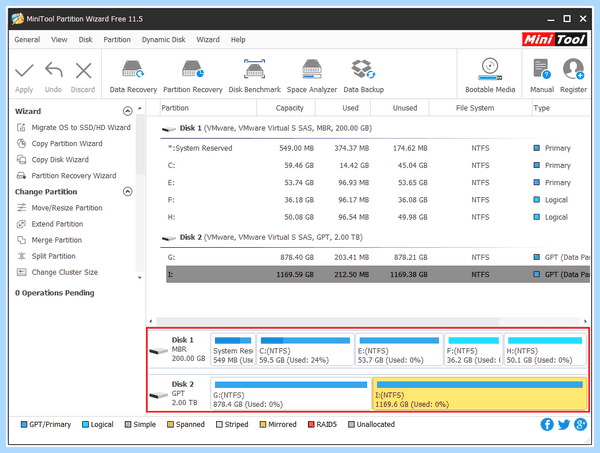
Task: Click the Bootable Media icon
Action: (490, 69)
